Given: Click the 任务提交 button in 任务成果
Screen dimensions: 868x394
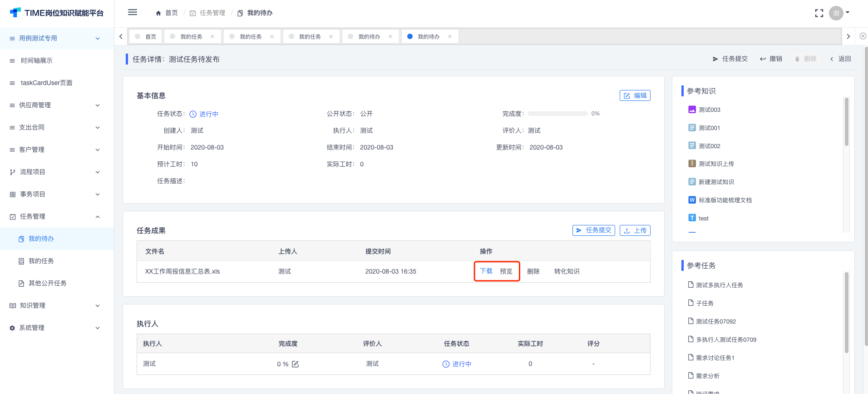Looking at the screenshot, I should pyautogui.click(x=593, y=230).
